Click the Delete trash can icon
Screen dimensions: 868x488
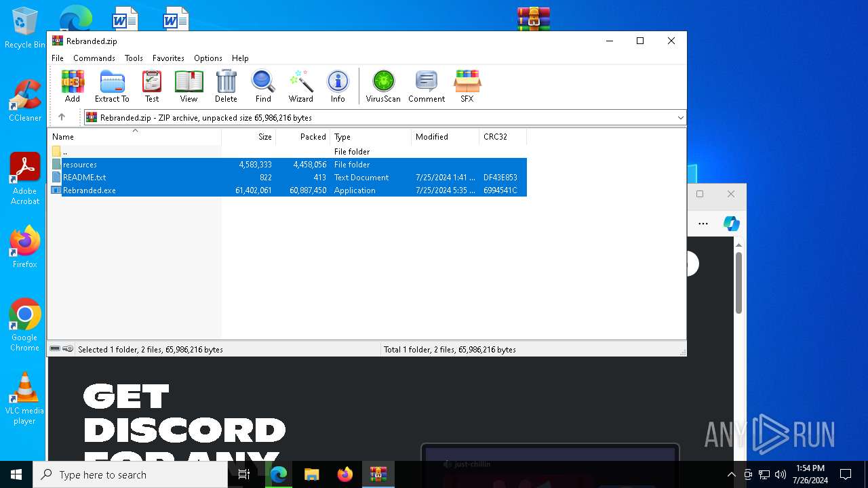pyautogui.click(x=226, y=86)
